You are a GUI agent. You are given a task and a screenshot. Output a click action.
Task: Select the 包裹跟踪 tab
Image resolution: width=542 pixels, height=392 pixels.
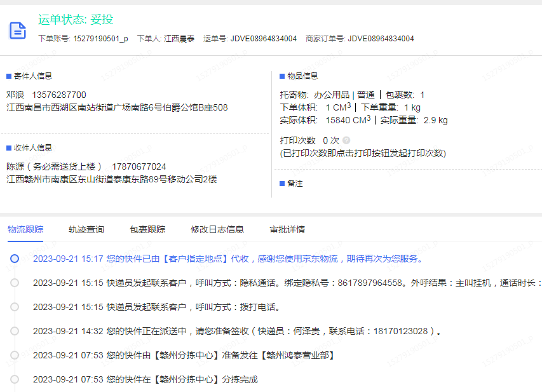point(147,229)
